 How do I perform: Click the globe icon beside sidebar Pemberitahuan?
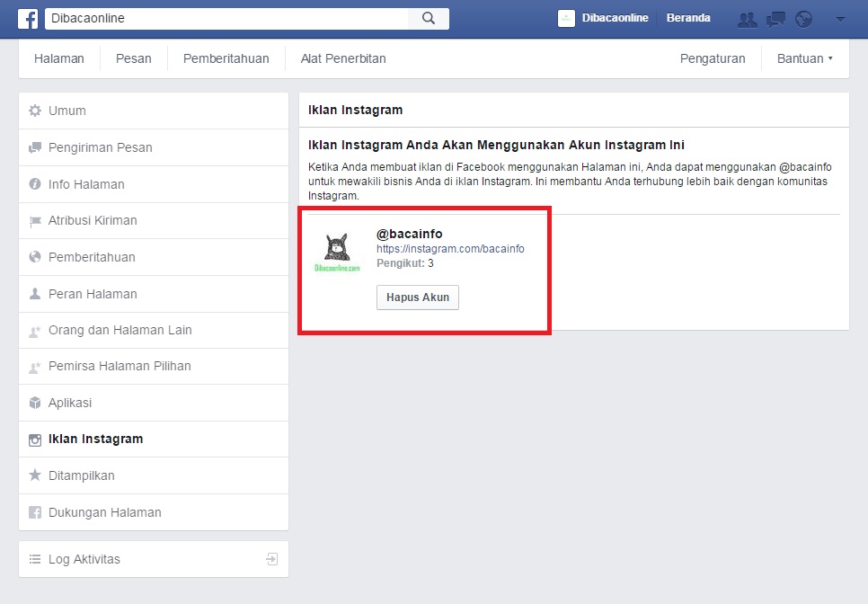35,257
